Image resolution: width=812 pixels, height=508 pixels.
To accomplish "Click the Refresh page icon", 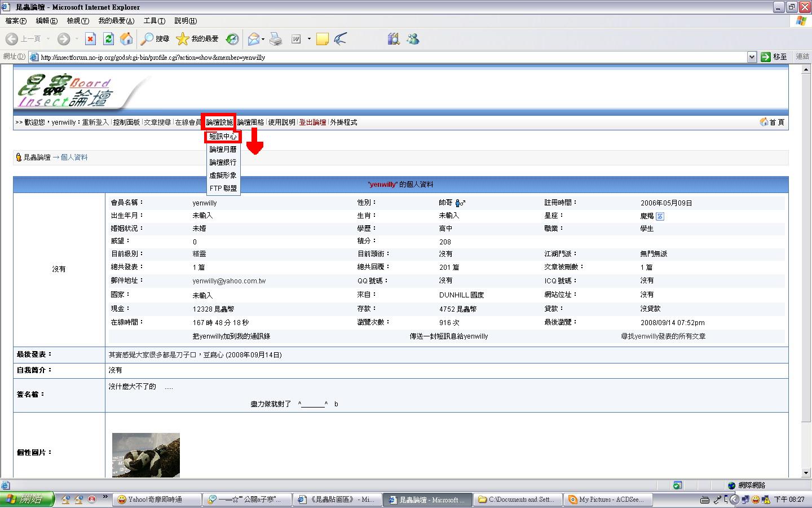I will (108, 39).
